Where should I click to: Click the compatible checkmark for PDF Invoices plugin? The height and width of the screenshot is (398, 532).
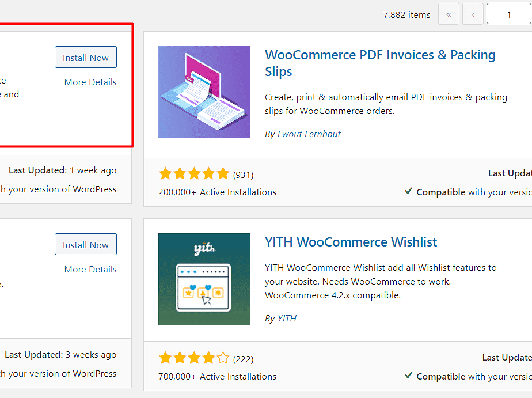click(x=409, y=191)
